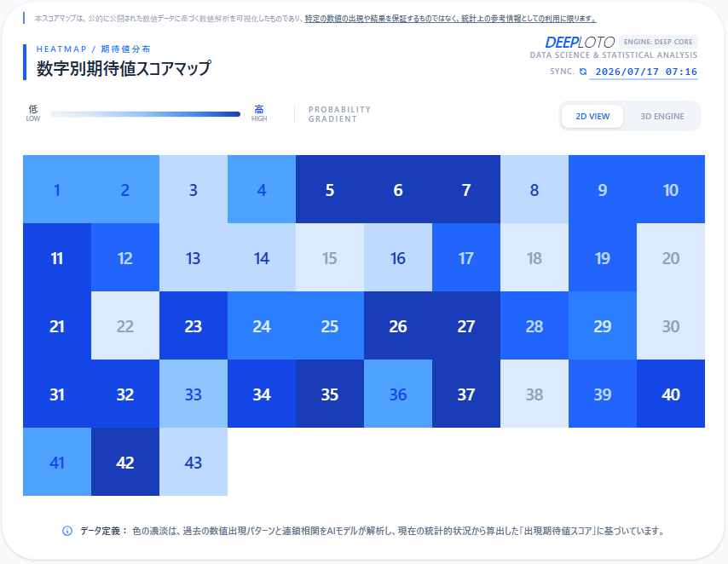Image resolution: width=728 pixels, height=564 pixels.
Task: Click the 数字別期待値スコアマップ heading
Action: coord(124,68)
